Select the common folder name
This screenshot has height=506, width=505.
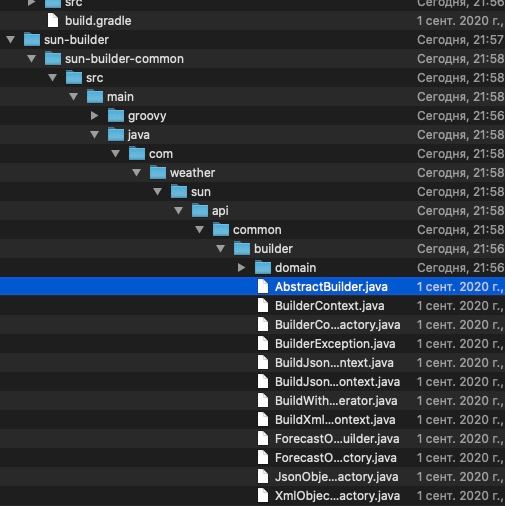(x=257, y=230)
